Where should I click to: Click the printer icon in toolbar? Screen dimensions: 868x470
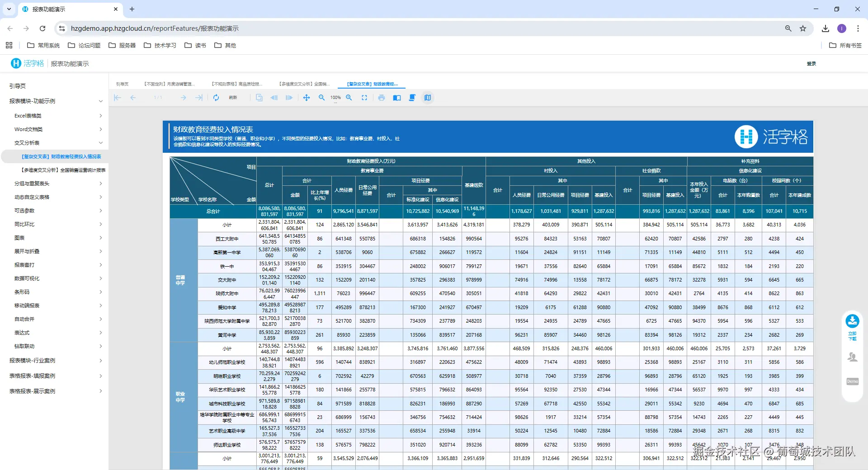[x=382, y=98]
